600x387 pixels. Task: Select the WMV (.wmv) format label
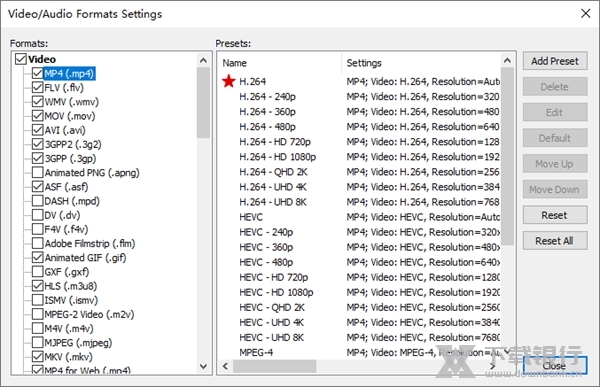click(72, 102)
